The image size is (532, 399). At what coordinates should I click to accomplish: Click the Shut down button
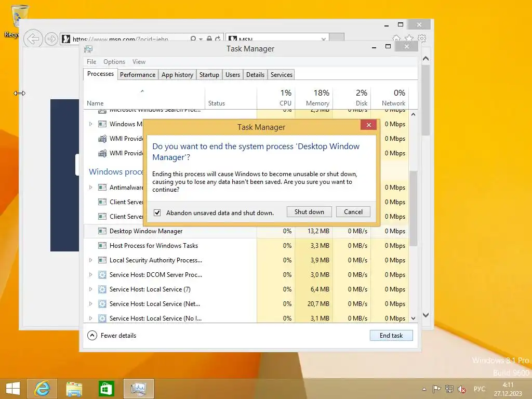[x=309, y=212]
